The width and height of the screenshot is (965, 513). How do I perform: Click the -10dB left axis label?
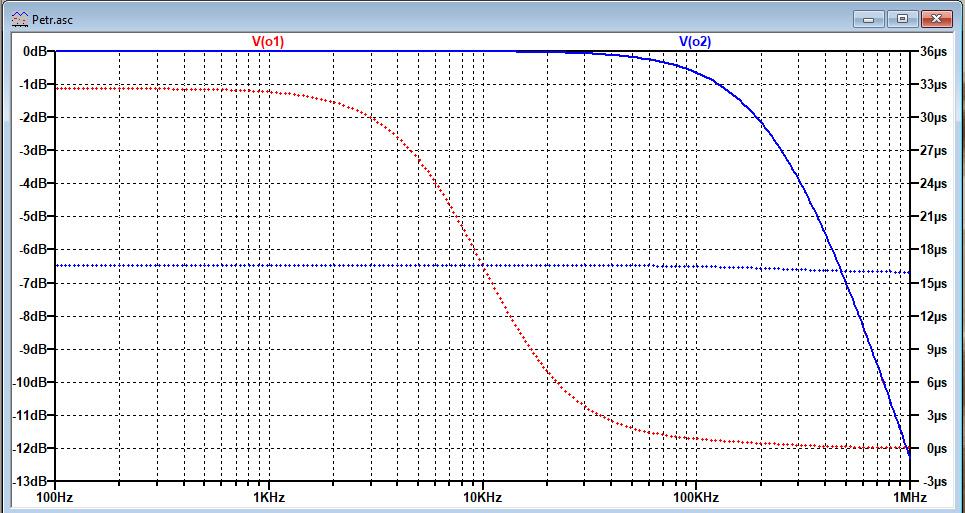coord(28,383)
